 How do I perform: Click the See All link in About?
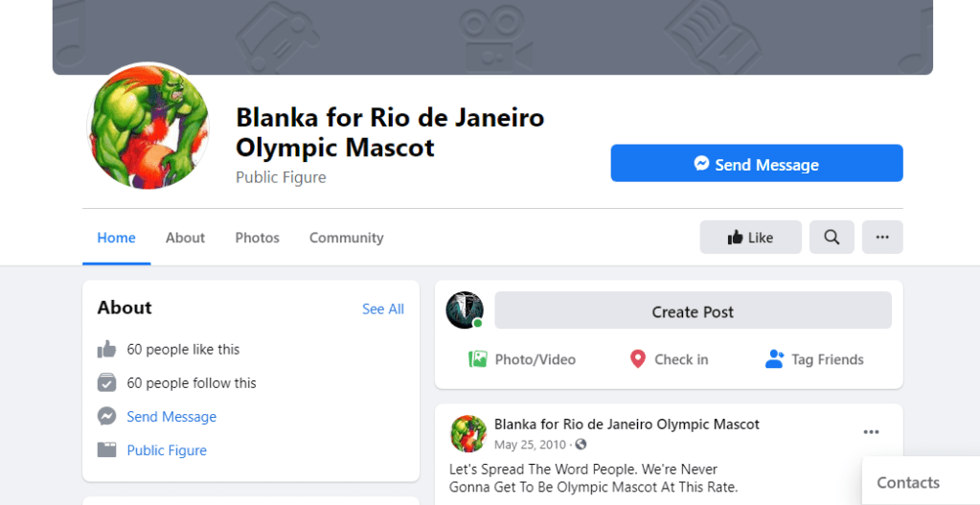[383, 309]
